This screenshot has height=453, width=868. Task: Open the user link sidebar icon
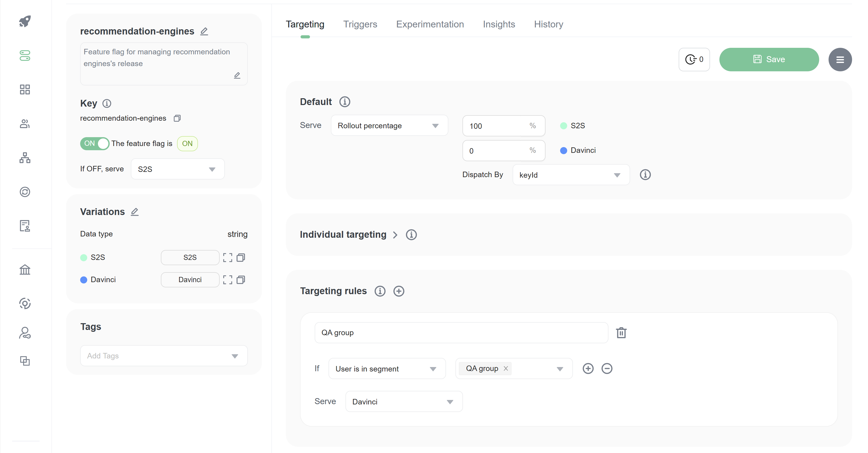[25, 333]
